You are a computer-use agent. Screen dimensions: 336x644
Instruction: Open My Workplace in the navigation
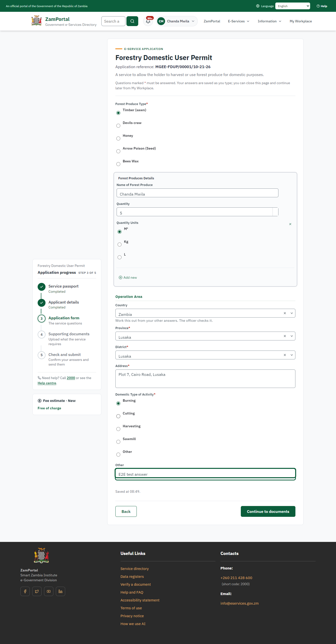coord(301,21)
